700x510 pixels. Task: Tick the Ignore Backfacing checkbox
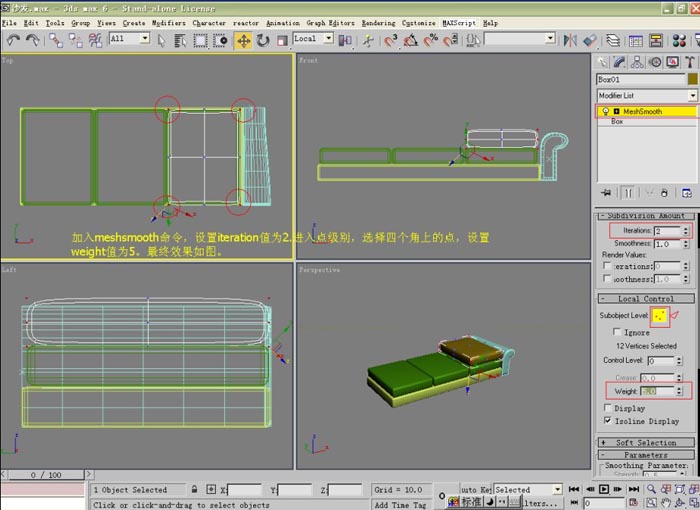(x=617, y=332)
